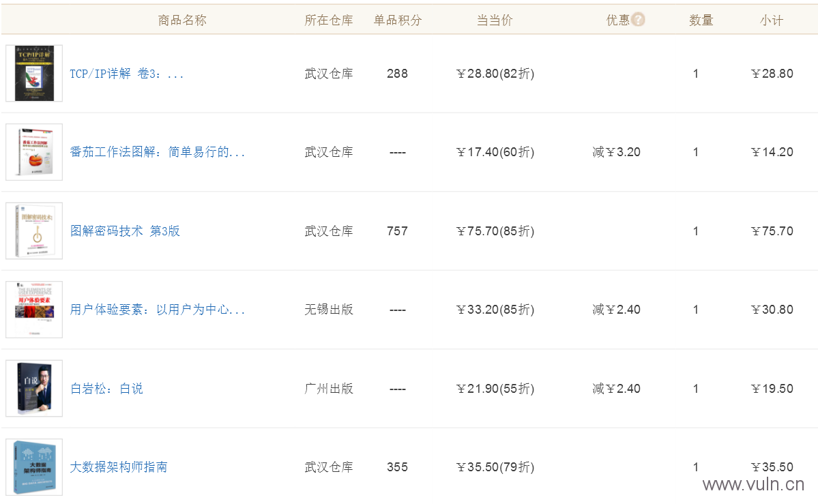Open the TCP/IP详解 卷3 product link

point(127,74)
